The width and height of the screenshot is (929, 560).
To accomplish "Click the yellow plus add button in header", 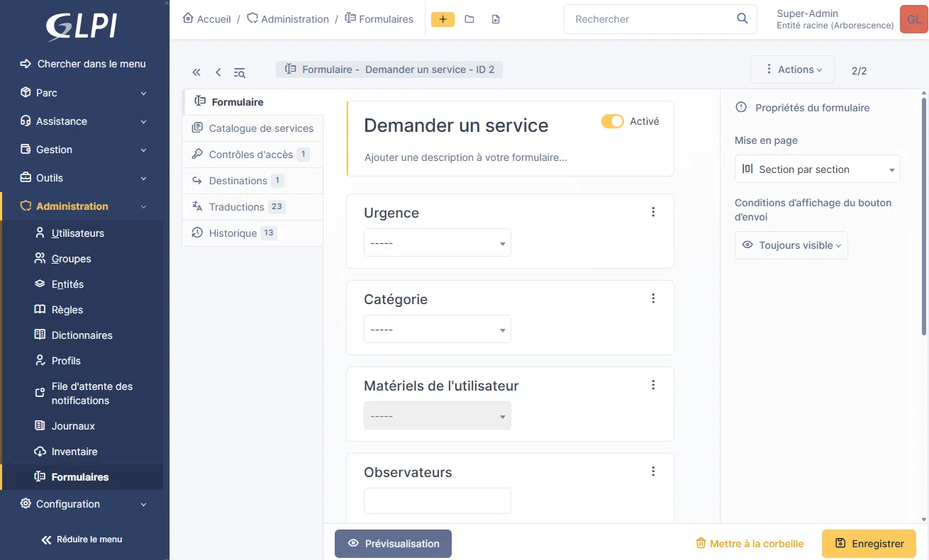I will tap(443, 19).
